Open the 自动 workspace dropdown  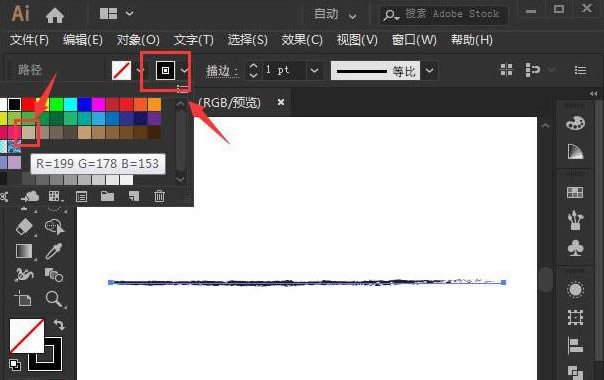pos(335,15)
